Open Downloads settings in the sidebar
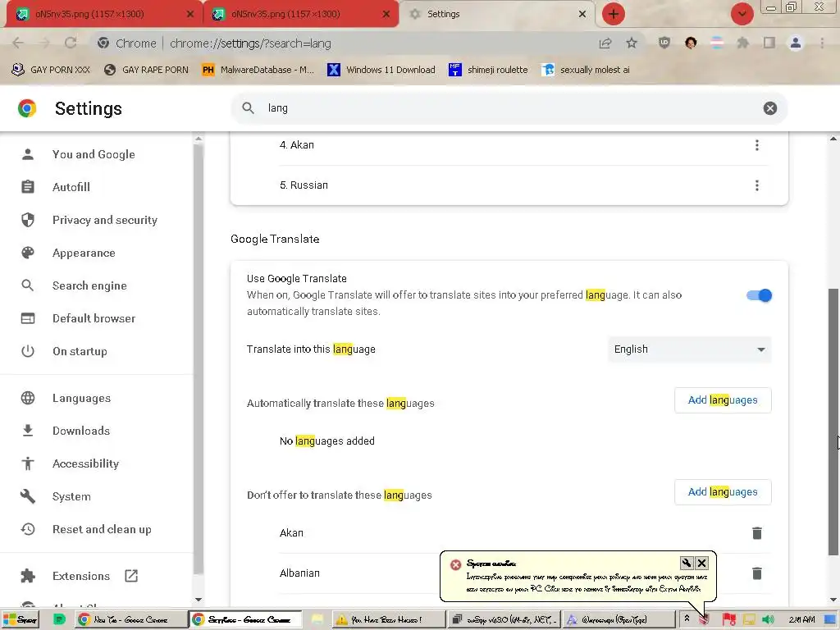 click(x=81, y=431)
